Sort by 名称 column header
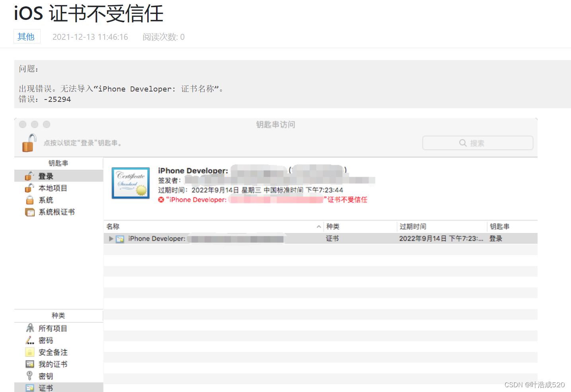The image size is (571, 392). (x=113, y=226)
